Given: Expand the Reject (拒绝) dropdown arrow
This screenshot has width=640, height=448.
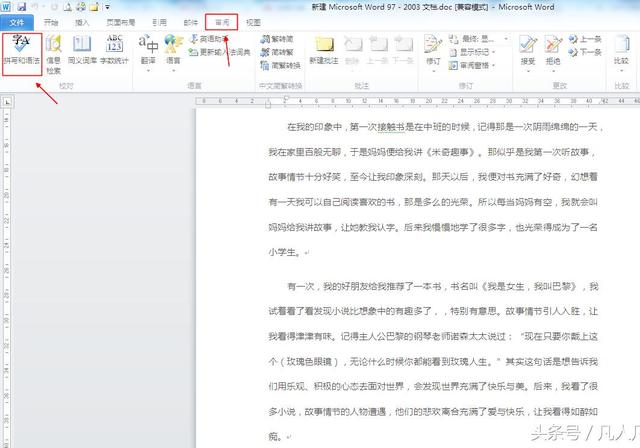Looking at the screenshot, I should click(x=553, y=71).
